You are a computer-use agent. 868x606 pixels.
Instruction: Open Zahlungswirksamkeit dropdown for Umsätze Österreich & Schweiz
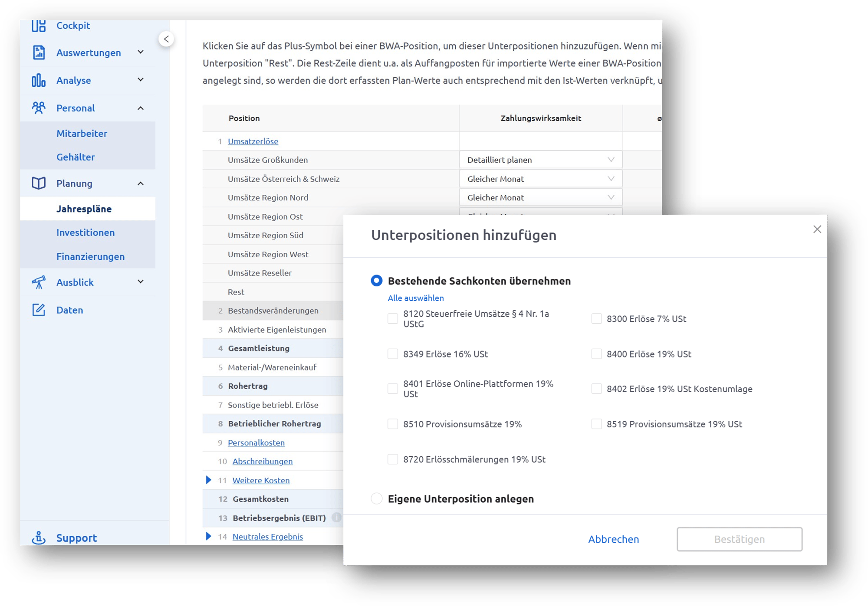[541, 179]
